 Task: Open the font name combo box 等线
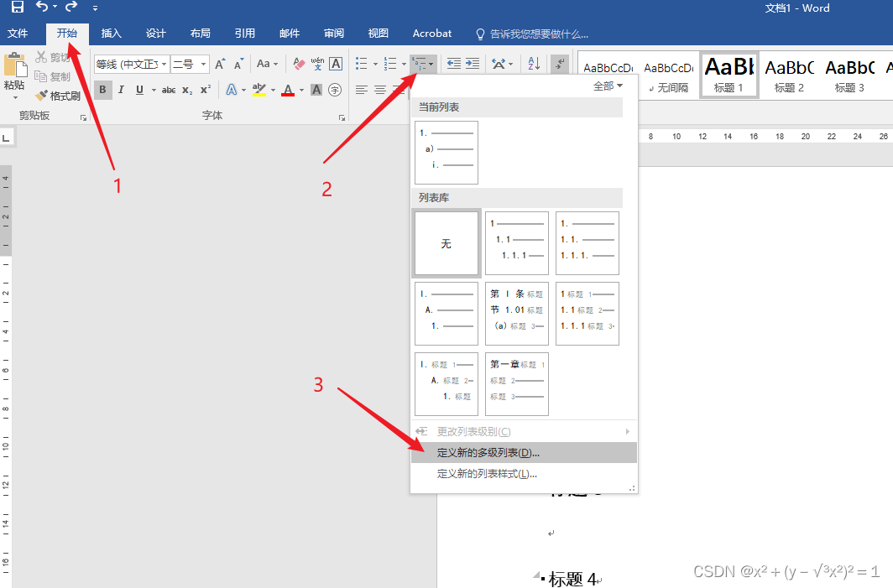[132, 65]
